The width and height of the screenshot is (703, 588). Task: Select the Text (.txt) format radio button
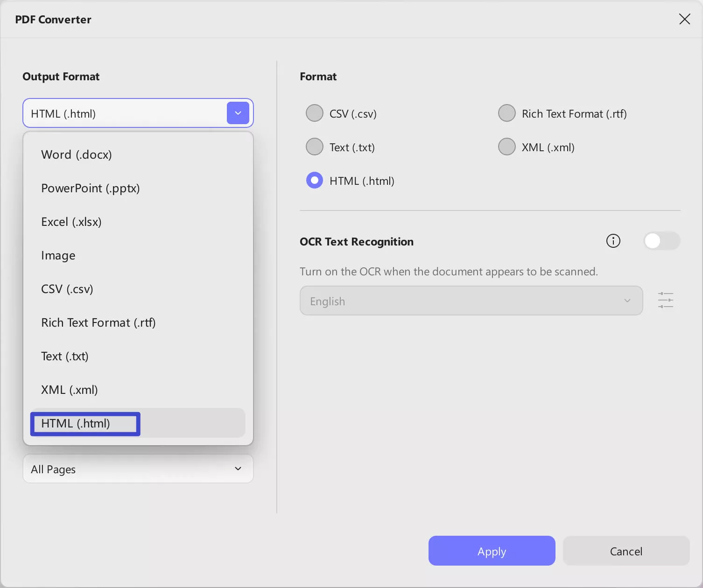point(314,147)
